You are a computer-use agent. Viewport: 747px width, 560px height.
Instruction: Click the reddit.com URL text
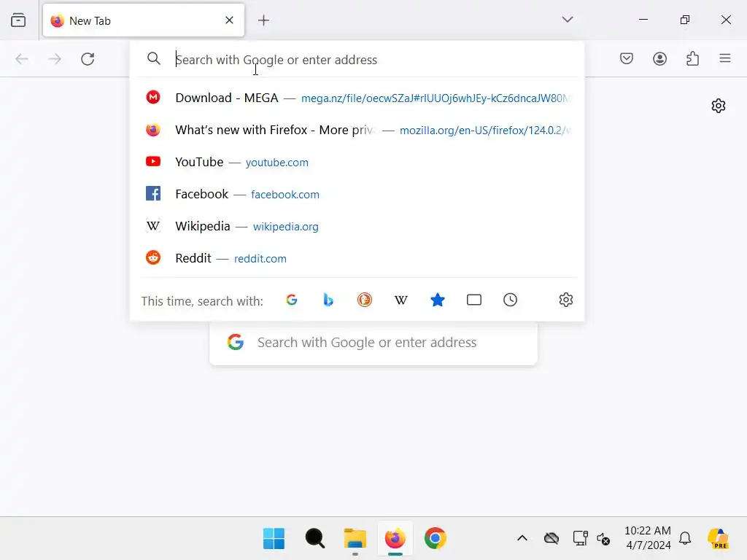tap(260, 259)
